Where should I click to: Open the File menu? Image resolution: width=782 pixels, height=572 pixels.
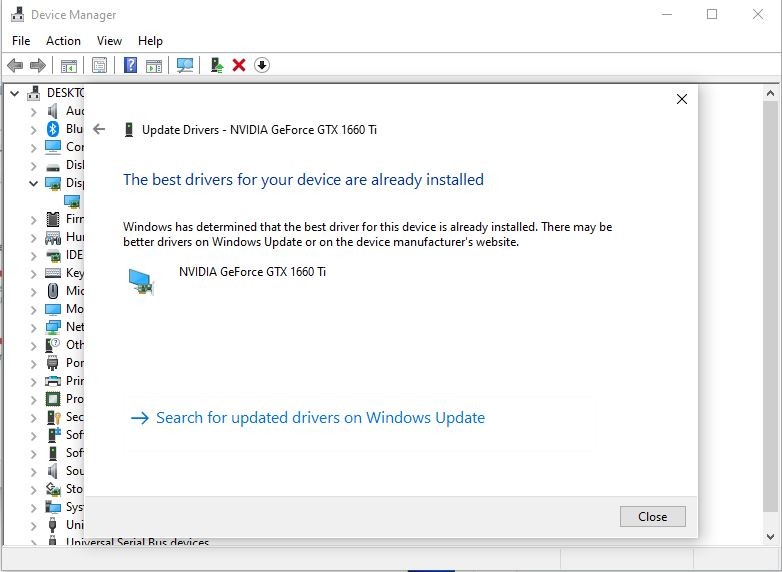pyautogui.click(x=21, y=41)
